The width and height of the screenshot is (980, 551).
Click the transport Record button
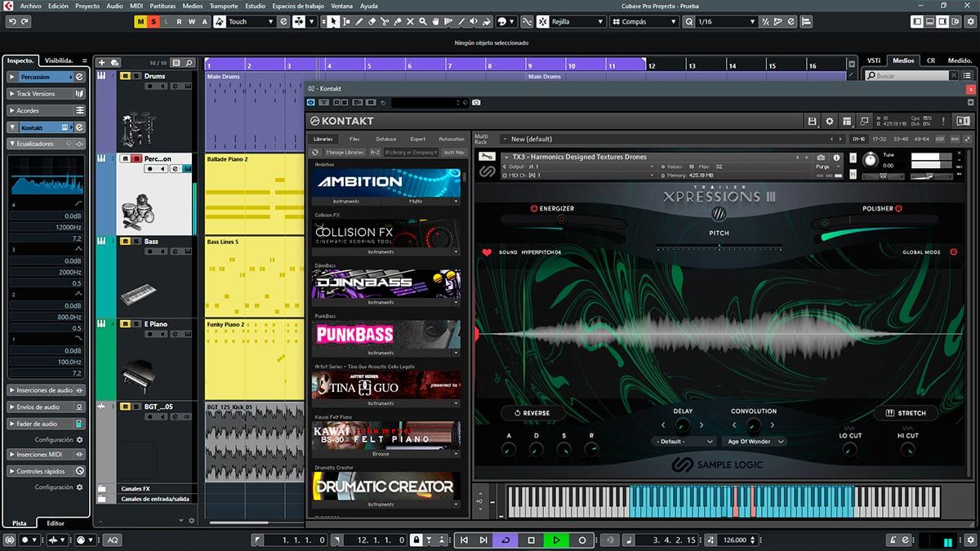(582, 540)
